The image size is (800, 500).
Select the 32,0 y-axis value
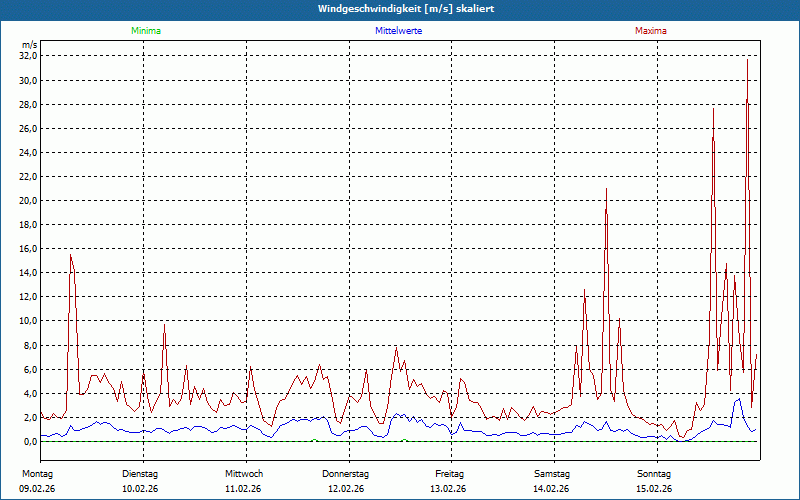pos(28,57)
